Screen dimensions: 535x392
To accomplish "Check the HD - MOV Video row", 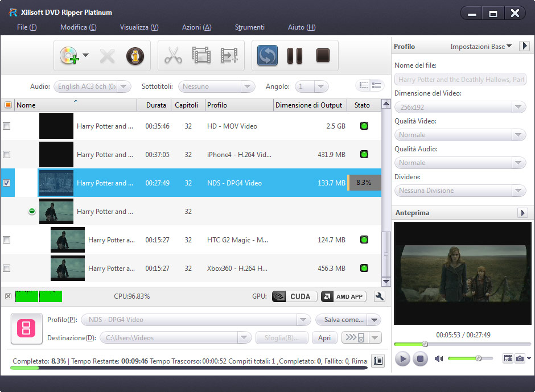I will click(6, 126).
